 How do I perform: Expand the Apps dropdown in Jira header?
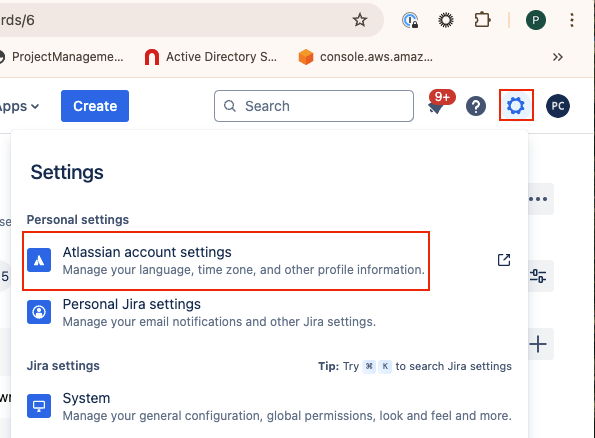pyautogui.click(x=19, y=106)
